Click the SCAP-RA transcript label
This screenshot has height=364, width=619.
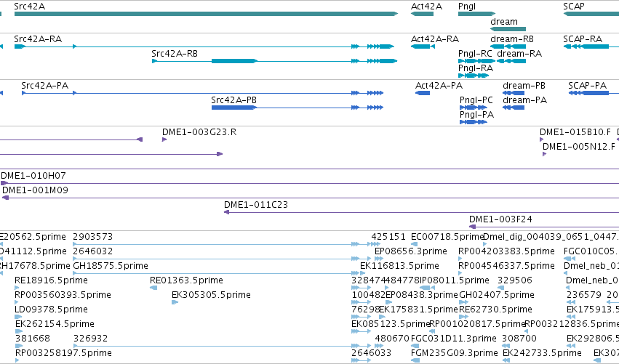583,39
